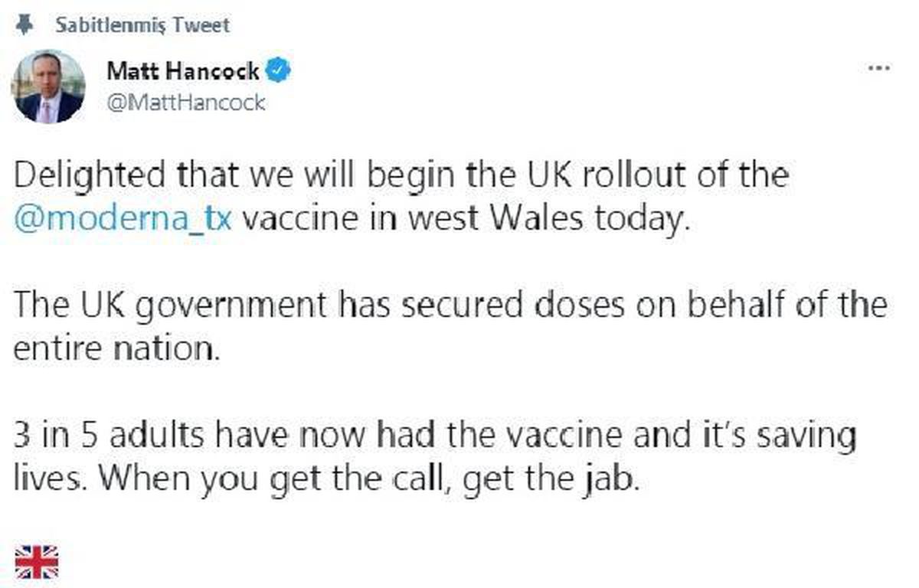This screenshot has width=919, height=588.
Task: Click the UK flag emoji
Action: click(x=36, y=561)
